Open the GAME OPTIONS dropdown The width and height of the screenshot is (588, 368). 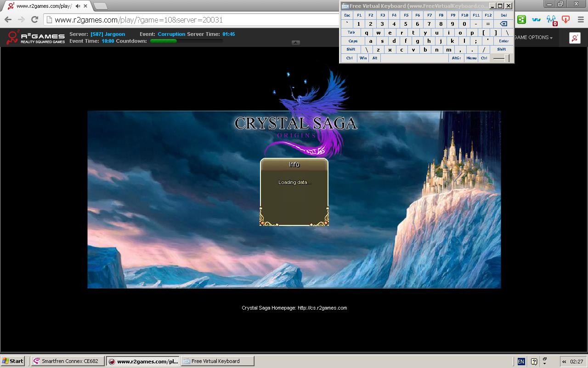tap(533, 37)
